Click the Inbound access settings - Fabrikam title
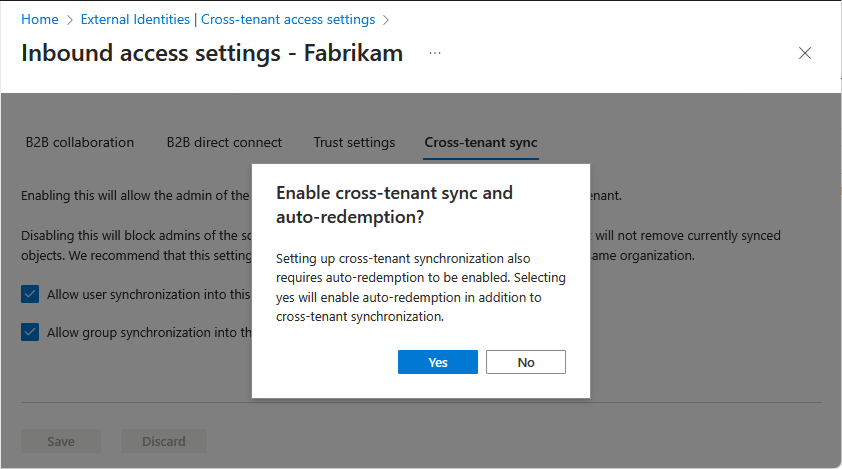This screenshot has height=469, width=842. [x=212, y=53]
